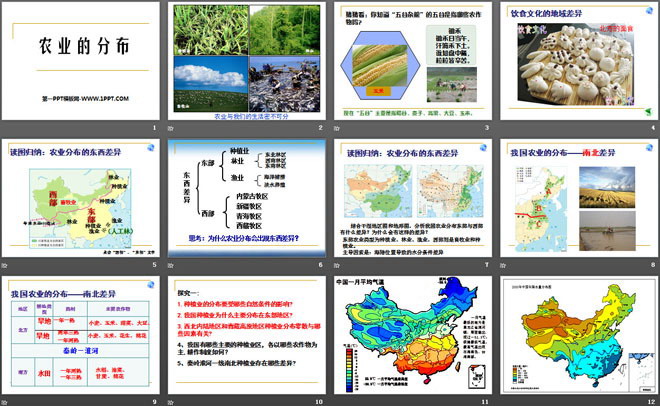Viewport: 660px width, 406px height.
Task: Click slide number 12 label
Action: (652, 402)
